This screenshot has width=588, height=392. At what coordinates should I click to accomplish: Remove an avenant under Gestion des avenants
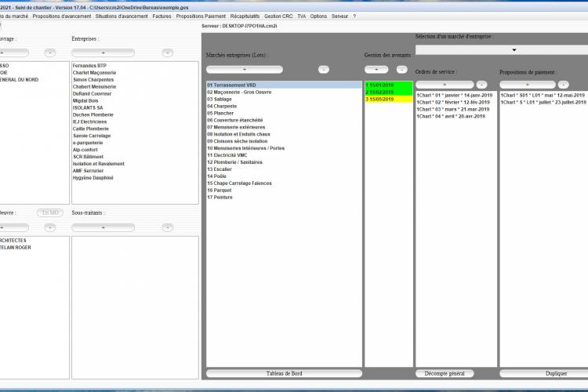tap(401, 70)
